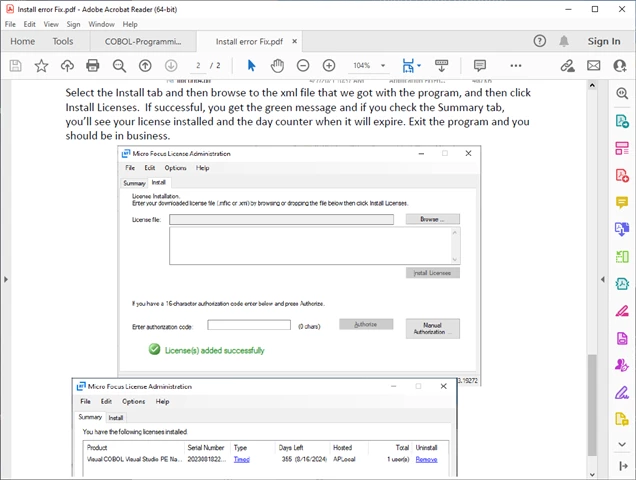This screenshot has height=480, width=636.
Task: Bookmark the file with the star icon
Action: 41,65
